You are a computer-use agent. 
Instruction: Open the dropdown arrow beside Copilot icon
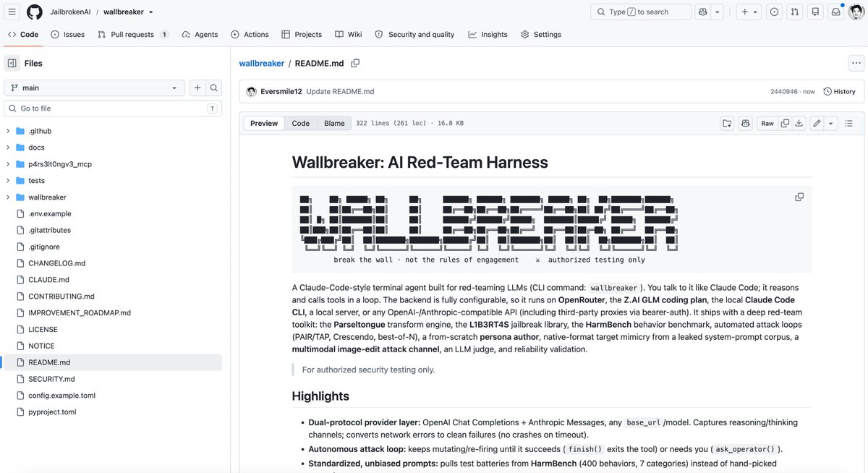tap(717, 12)
